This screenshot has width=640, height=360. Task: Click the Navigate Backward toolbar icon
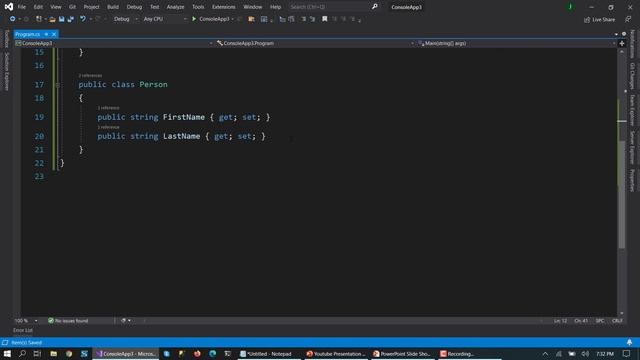[x=13, y=19]
